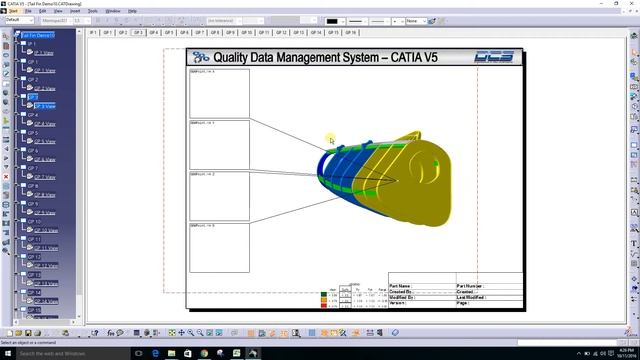Image resolution: width=640 pixels, height=360 pixels.
Task: Select GP 12 sheet in the tree
Action: click(x=34, y=257)
